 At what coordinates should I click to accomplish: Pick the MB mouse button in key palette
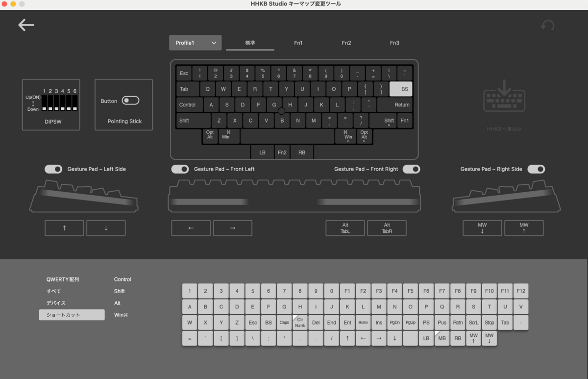(442, 338)
